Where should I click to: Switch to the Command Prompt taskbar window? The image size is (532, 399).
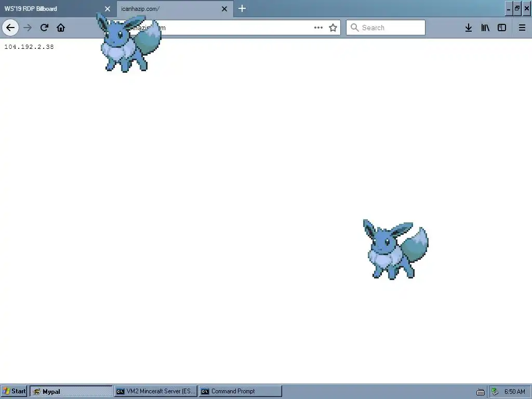[x=240, y=391]
